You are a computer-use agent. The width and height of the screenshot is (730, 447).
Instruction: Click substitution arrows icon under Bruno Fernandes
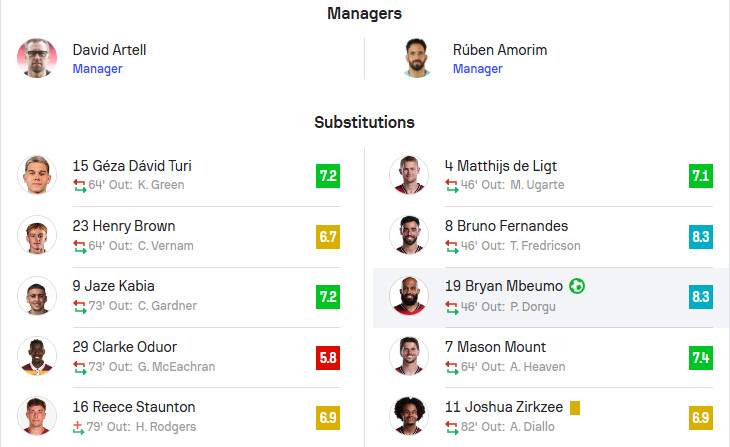[x=452, y=245]
